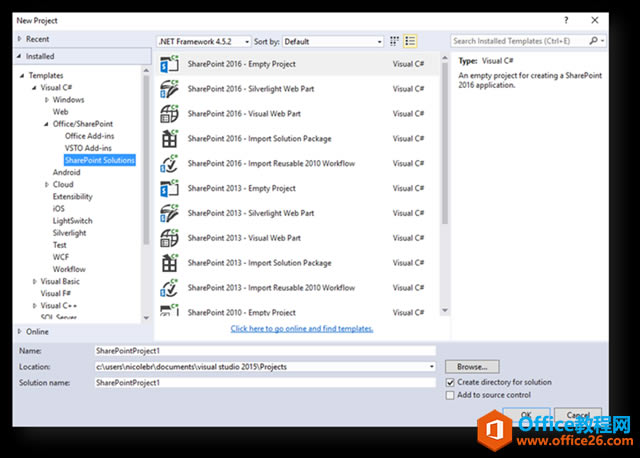Select the Android template category
This screenshot has height=458, width=640.
(x=66, y=172)
